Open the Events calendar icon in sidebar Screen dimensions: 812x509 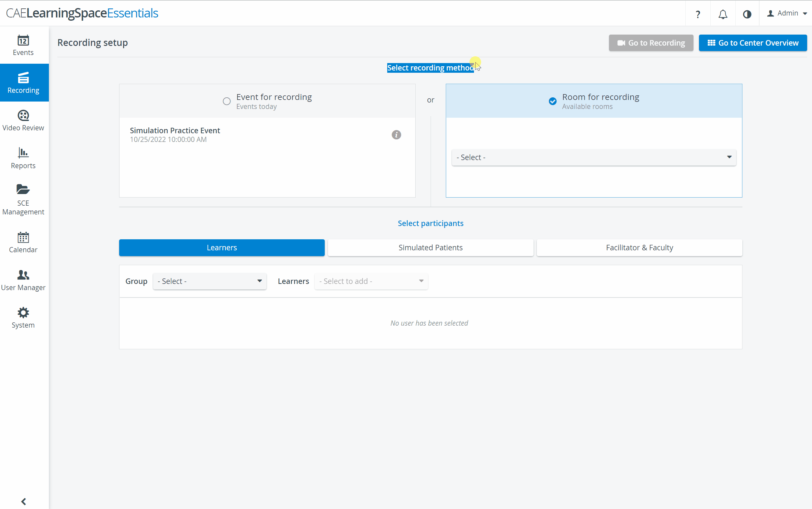point(23,40)
